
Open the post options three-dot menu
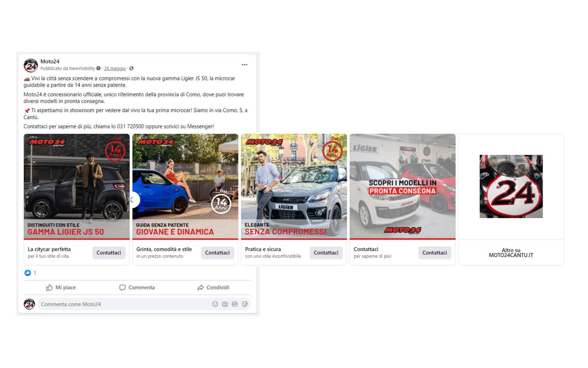[x=244, y=65]
